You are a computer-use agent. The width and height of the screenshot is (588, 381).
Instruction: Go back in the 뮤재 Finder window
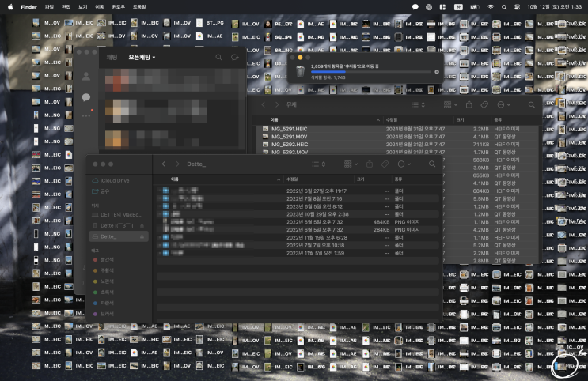(264, 104)
